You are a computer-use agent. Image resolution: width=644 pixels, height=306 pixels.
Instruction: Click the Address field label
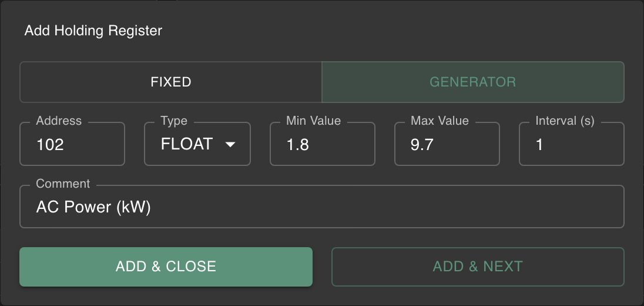[x=59, y=121]
